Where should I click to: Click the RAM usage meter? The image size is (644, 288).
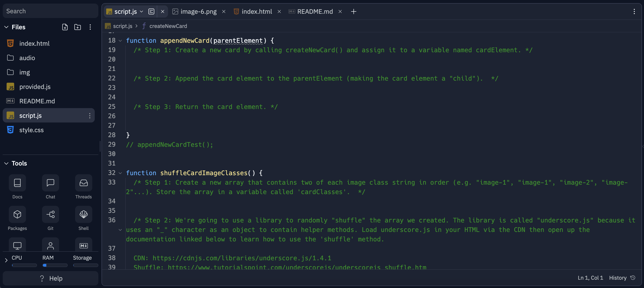55,265
